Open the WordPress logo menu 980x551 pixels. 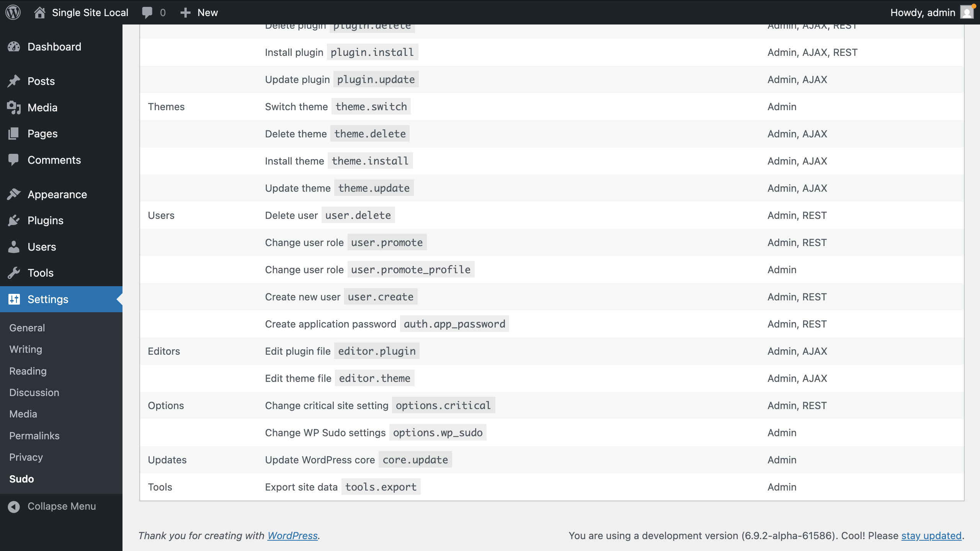coord(13,12)
